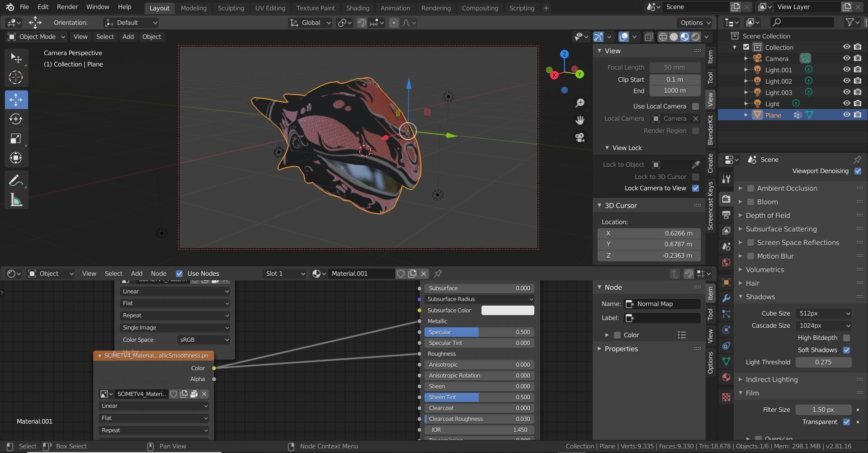Open the Output properties tab
Viewport: 868px width, 453px height.
(726, 214)
